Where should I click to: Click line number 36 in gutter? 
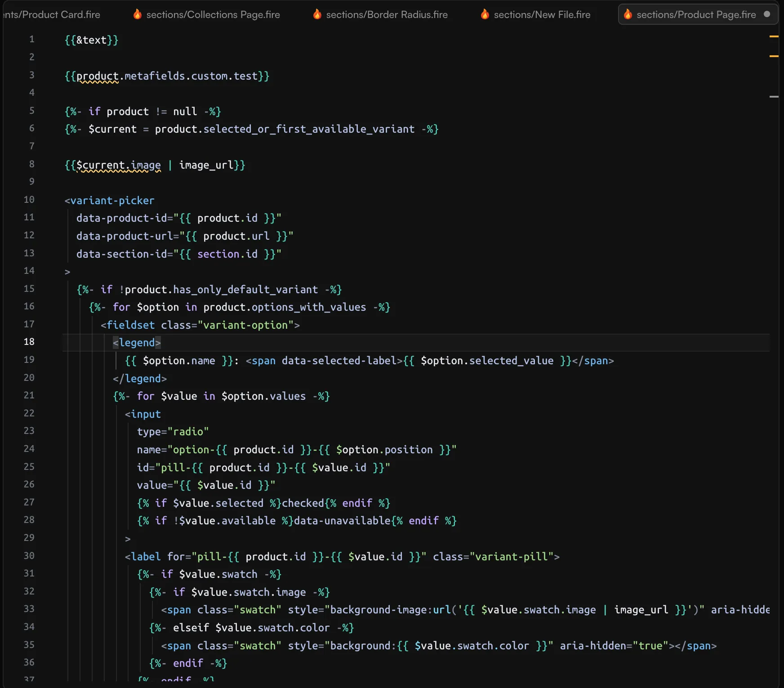click(x=29, y=662)
